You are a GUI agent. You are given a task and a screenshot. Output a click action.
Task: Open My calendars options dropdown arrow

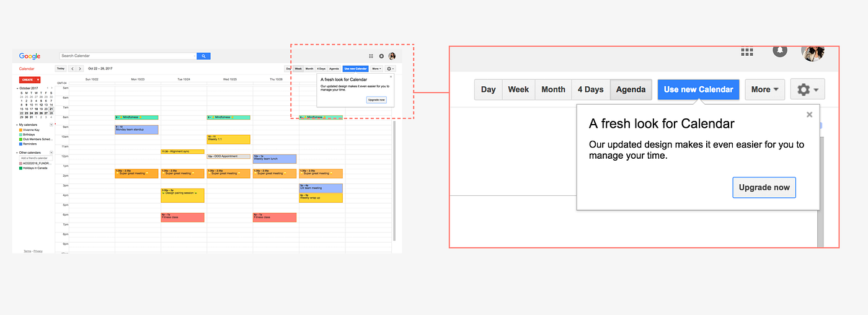tap(51, 125)
